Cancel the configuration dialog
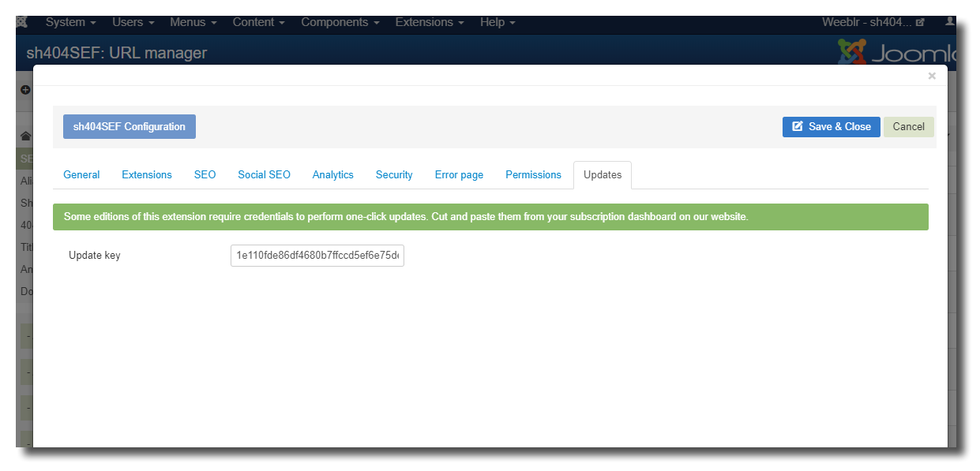980x471 pixels. click(909, 126)
